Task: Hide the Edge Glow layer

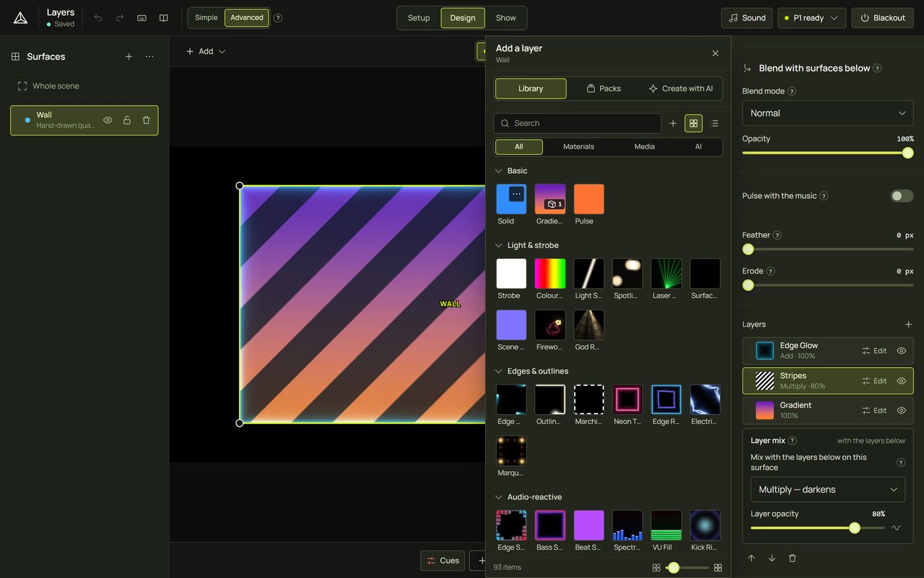Action: coord(902,351)
